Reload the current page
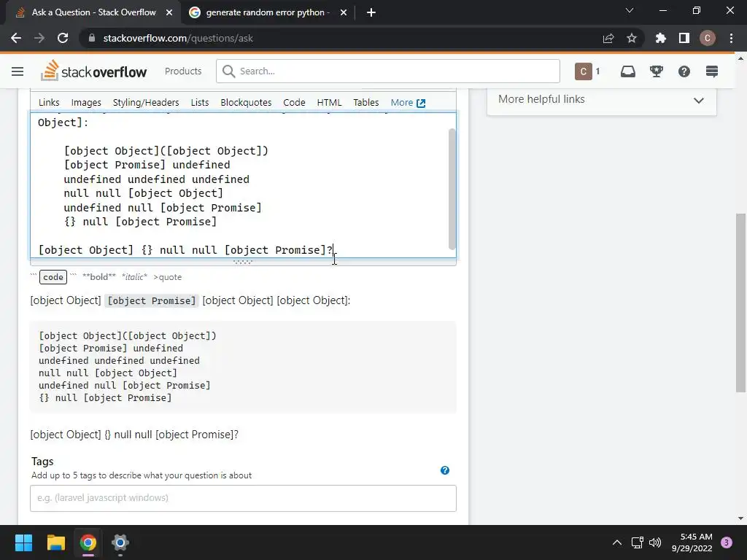The width and height of the screenshot is (747, 560). click(x=63, y=38)
